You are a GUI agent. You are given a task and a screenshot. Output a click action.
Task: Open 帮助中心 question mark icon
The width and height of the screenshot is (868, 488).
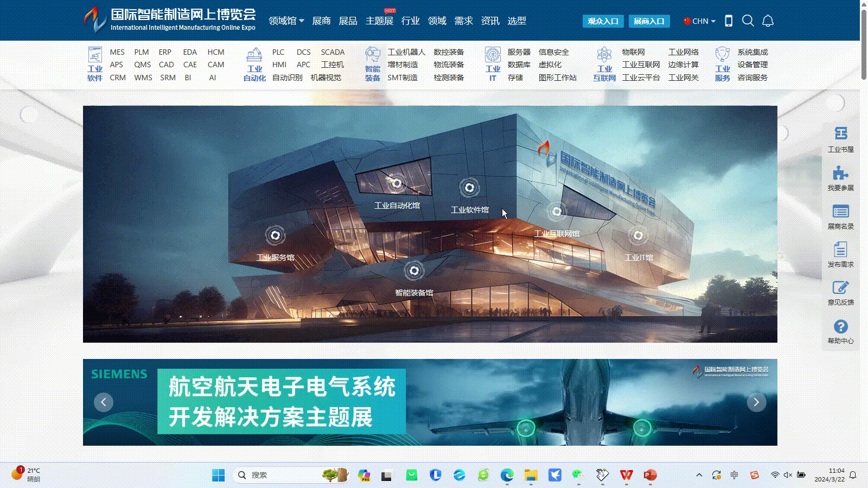840,331
